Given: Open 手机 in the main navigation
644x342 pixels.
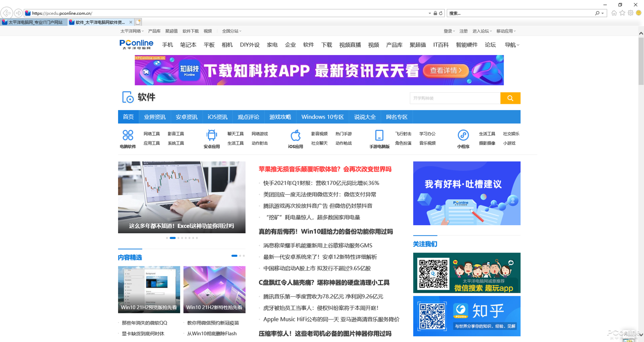Looking at the screenshot, I should click(168, 45).
